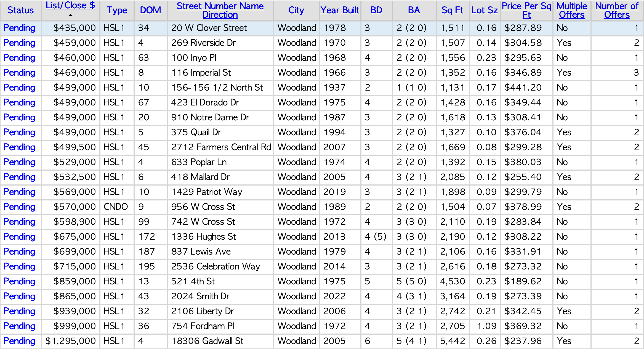Click the Sq Ft column header
This screenshot has height=349, width=644.
pyautogui.click(x=452, y=10)
